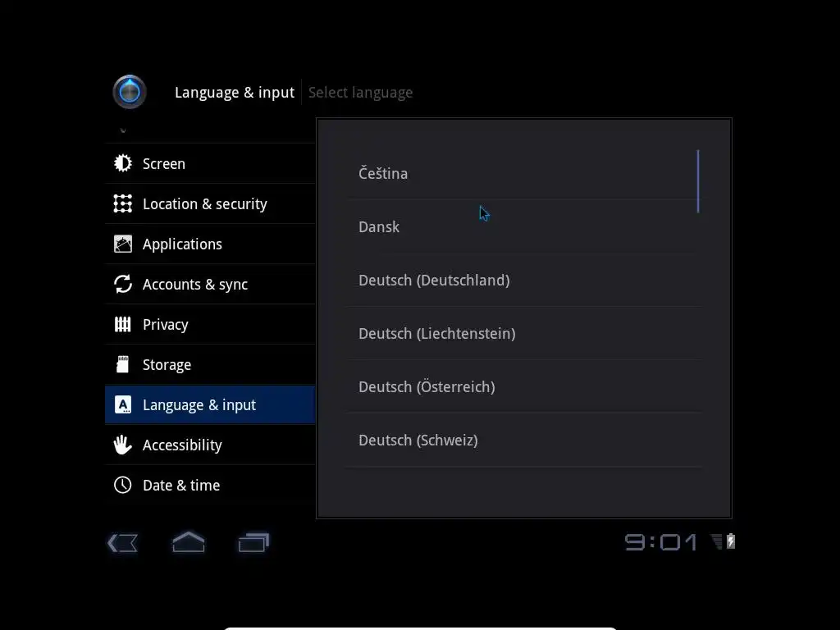Tap the Back navigation button
Image resolution: width=840 pixels, height=630 pixels.
pos(123,543)
